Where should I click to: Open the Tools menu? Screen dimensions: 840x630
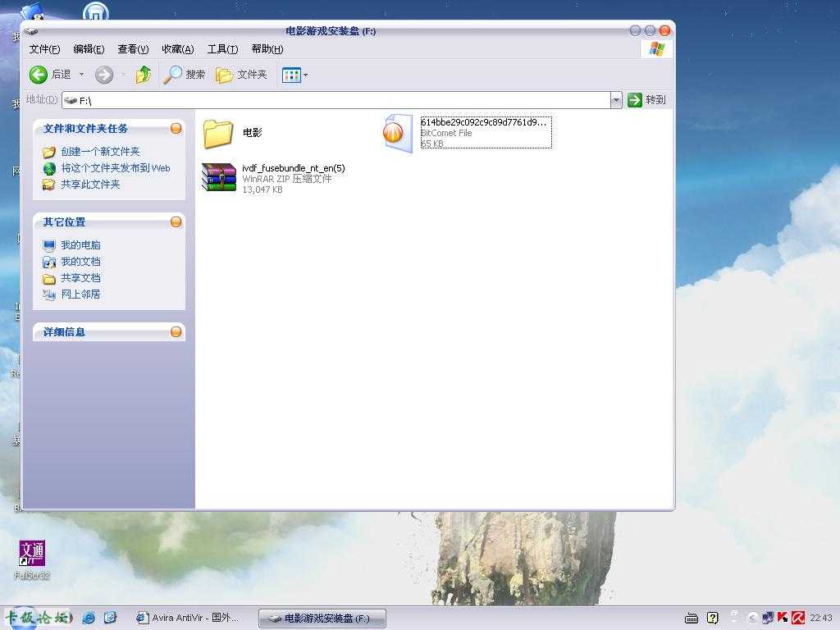click(x=222, y=49)
